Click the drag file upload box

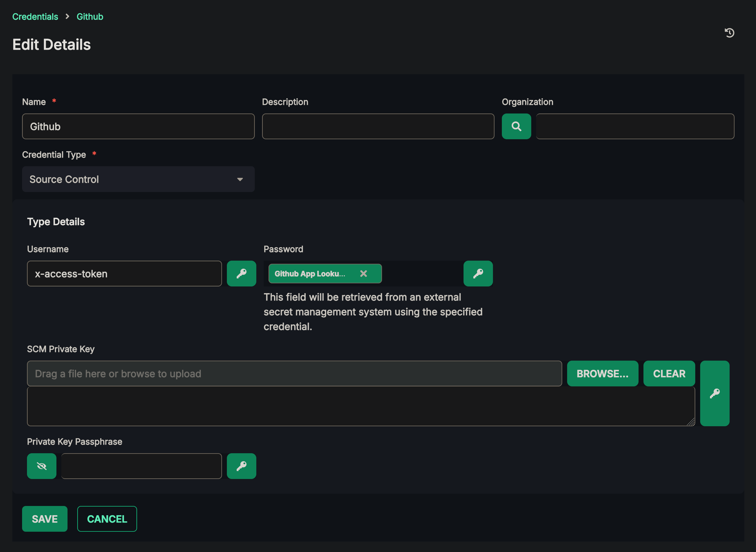pos(294,374)
